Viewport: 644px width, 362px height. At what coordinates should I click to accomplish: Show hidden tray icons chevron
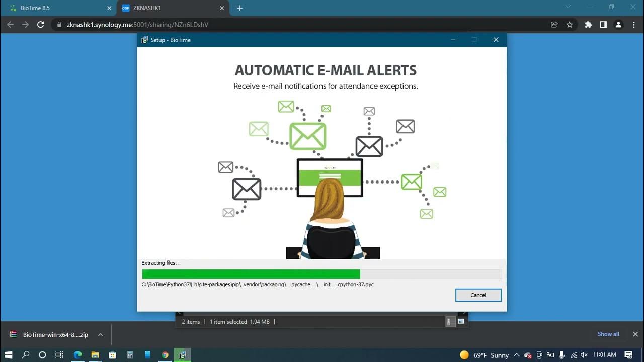[517, 355]
